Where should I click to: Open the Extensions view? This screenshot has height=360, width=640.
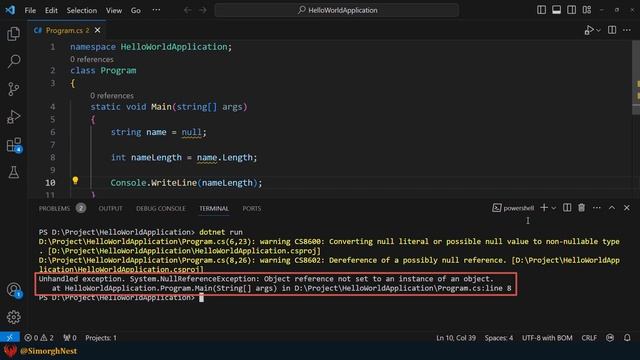click(13, 145)
